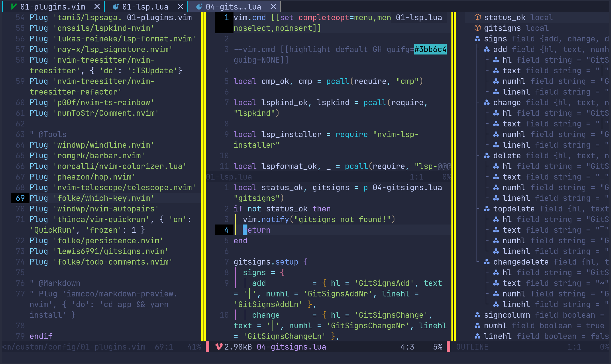Click the 04-gitsigns.lua filename in the status bar
611x364 pixels.
click(291, 347)
